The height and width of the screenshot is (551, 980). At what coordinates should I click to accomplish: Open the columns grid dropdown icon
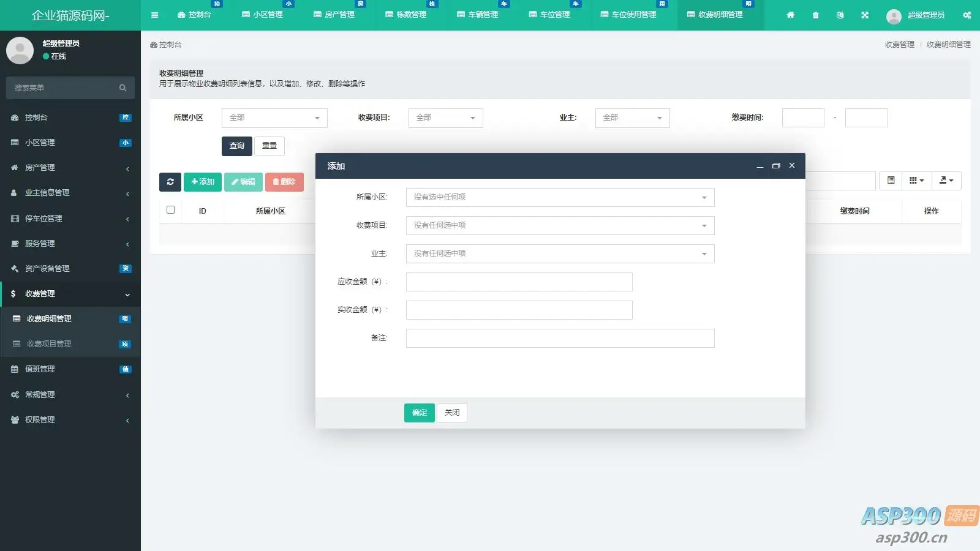click(916, 181)
